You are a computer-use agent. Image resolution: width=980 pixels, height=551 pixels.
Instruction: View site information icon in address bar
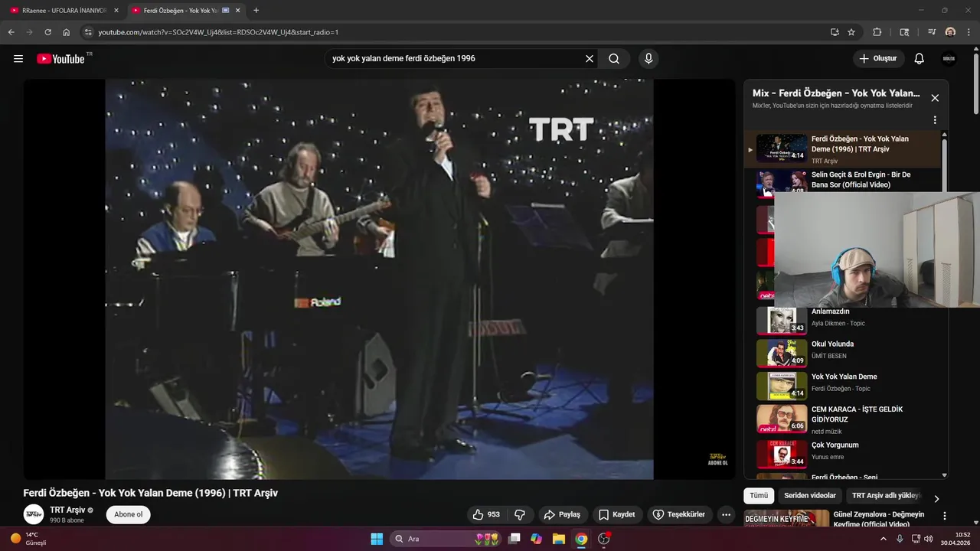point(88,32)
